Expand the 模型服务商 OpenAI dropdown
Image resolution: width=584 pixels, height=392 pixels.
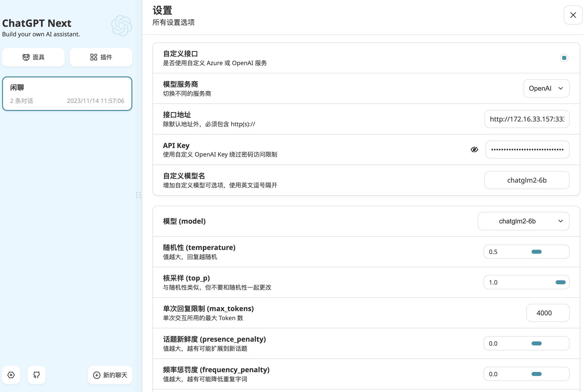pyautogui.click(x=546, y=88)
